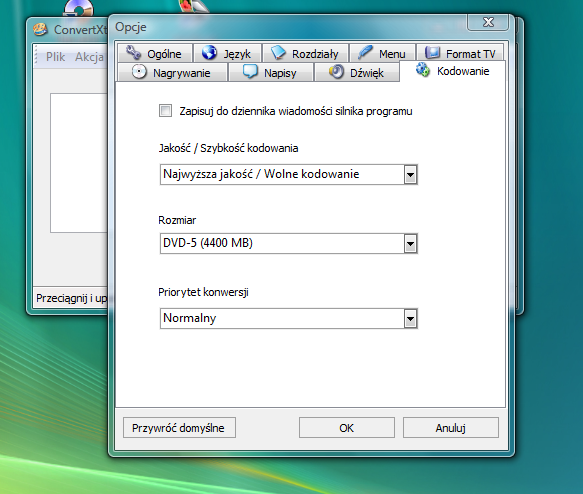Click the Przywróć domyślne button
Screen dimensions: 583x494
pos(179,427)
